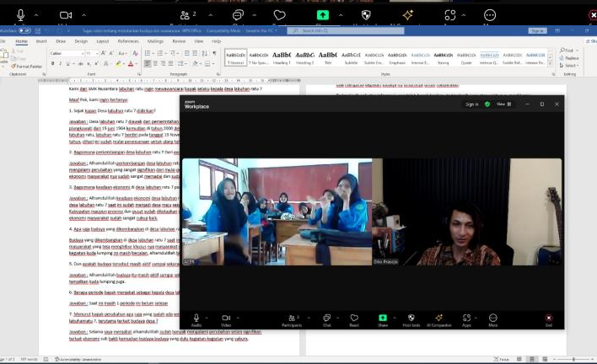Click the React heart icon
597x364 pixels.
click(x=354, y=318)
